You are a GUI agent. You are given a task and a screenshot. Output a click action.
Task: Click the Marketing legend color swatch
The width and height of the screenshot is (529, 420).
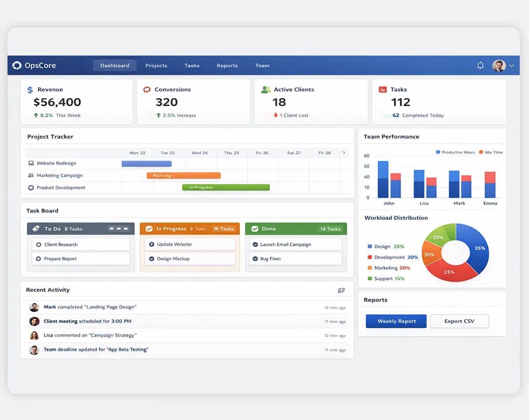(369, 268)
